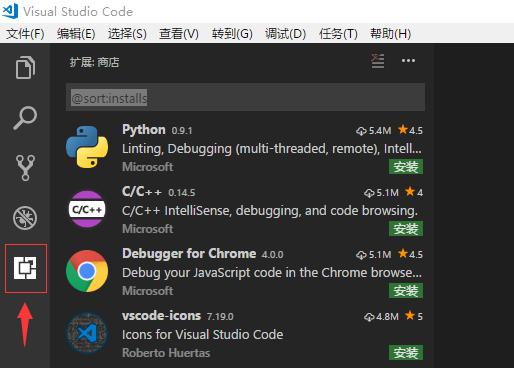Open the Search view magnifier icon
This screenshot has width=514, height=368.
point(25,118)
